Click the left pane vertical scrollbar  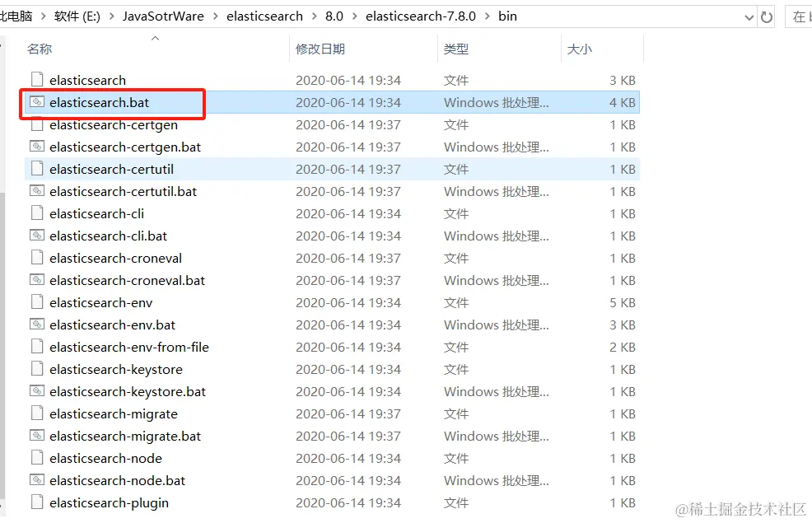tap(2, 347)
